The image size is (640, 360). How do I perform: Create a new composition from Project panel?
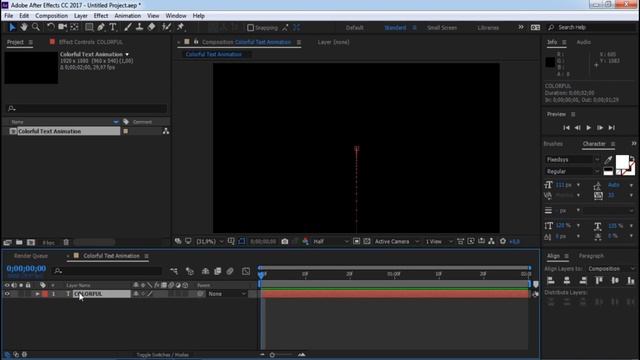[31, 242]
